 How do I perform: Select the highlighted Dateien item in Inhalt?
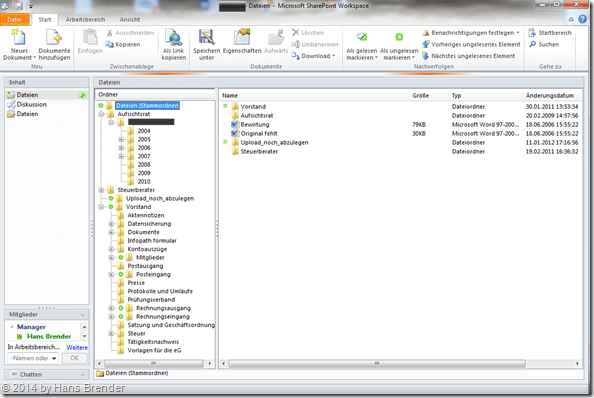coord(47,95)
